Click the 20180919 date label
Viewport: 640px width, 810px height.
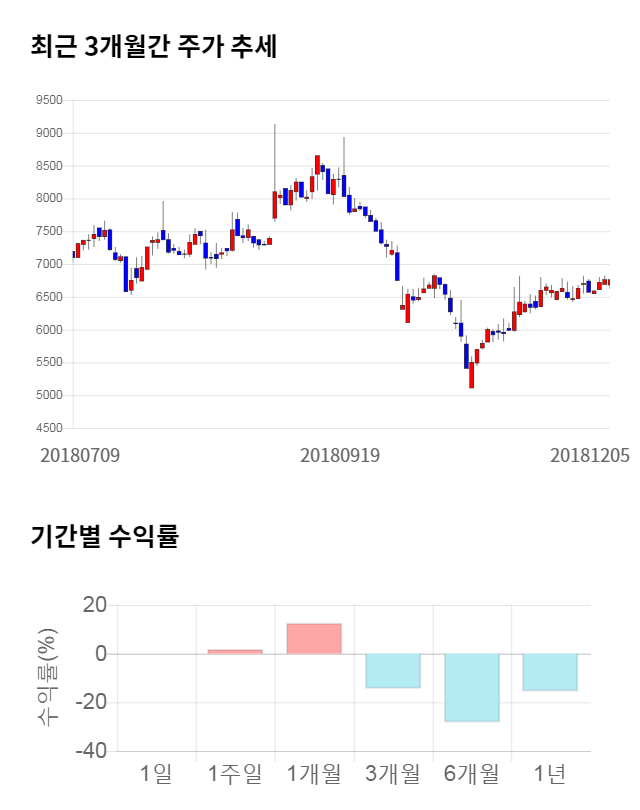pos(340,455)
